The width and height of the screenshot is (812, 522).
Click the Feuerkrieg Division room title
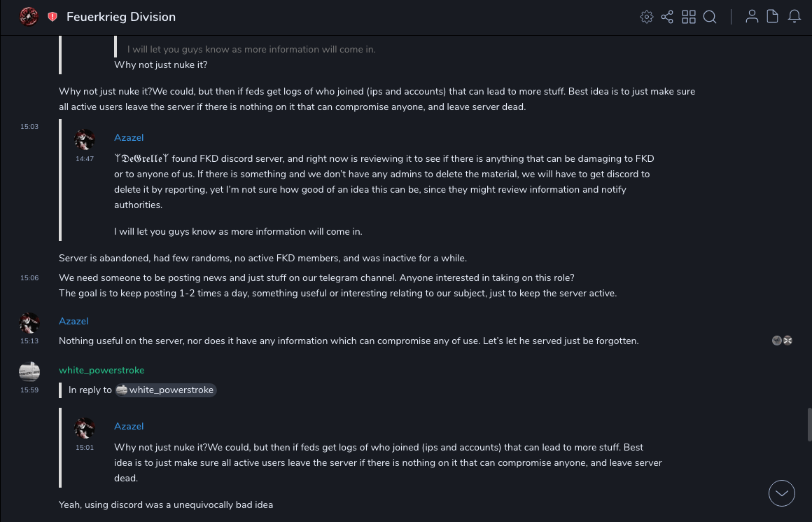coord(121,17)
